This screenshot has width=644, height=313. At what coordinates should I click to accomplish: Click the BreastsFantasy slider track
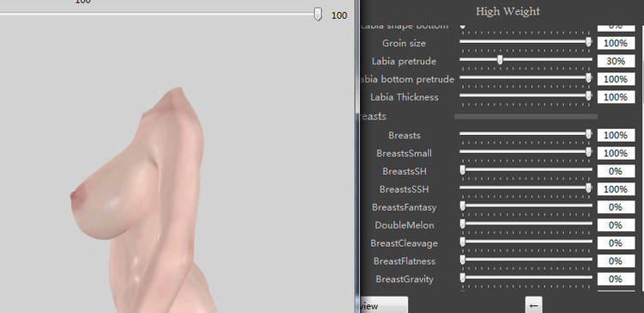pos(526,206)
